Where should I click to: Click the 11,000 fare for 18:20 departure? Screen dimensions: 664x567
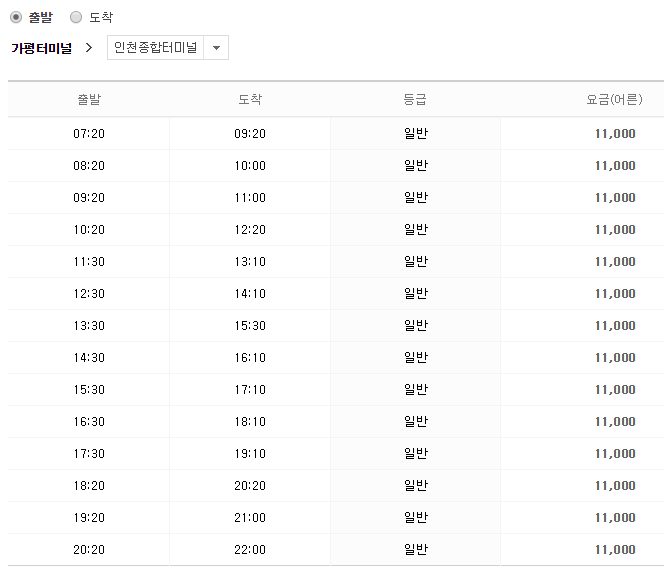(x=615, y=486)
